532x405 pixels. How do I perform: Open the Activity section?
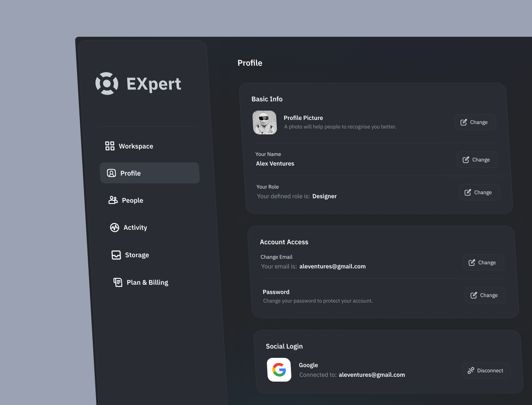pyautogui.click(x=153, y=228)
